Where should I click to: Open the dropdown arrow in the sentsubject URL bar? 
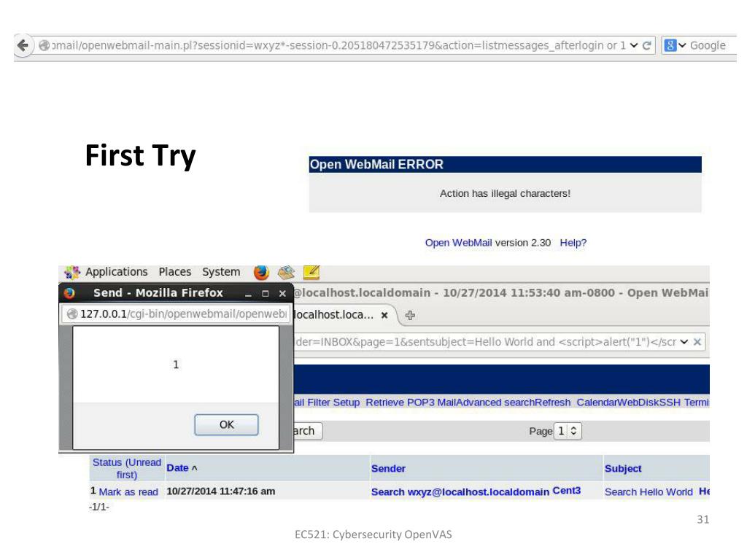tap(684, 342)
